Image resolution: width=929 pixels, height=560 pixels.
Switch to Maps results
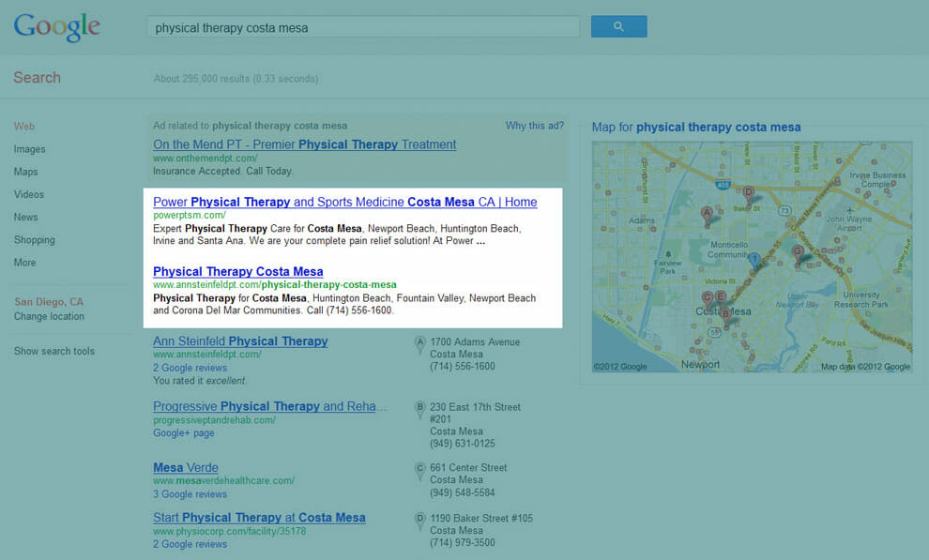coord(25,172)
